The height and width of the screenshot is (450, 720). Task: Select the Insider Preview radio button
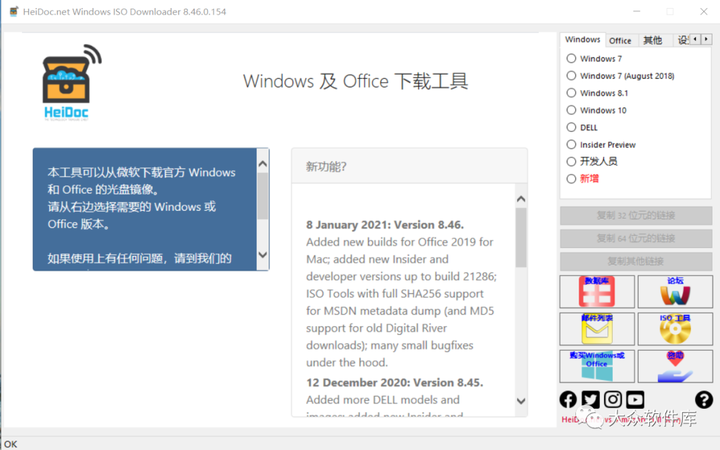[x=571, y=144]
